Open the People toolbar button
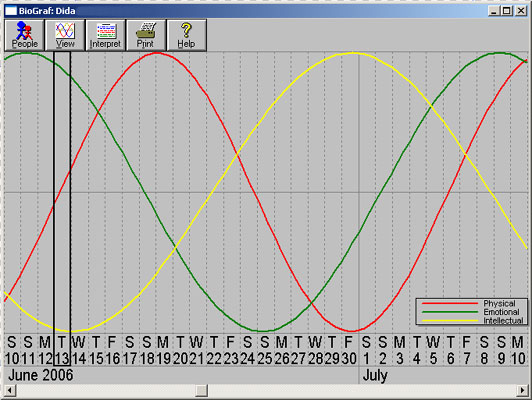The image size is (532, 400). click(x=24, y=35)
